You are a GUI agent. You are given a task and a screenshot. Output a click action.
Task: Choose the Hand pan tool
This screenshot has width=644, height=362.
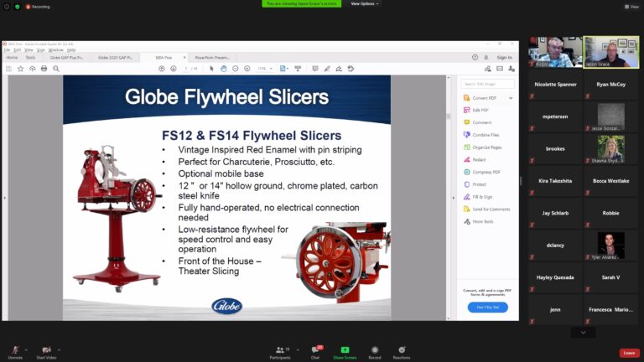pos(223,69)
